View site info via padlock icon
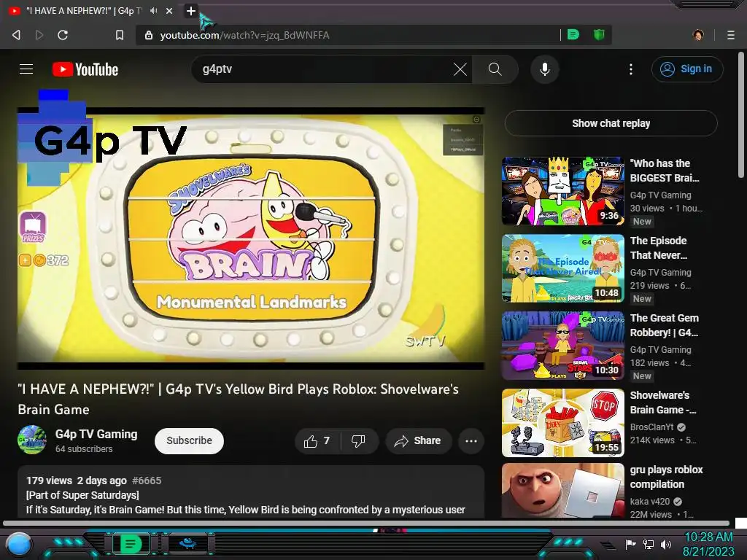 pyautogui.click(x=149, y=35)
